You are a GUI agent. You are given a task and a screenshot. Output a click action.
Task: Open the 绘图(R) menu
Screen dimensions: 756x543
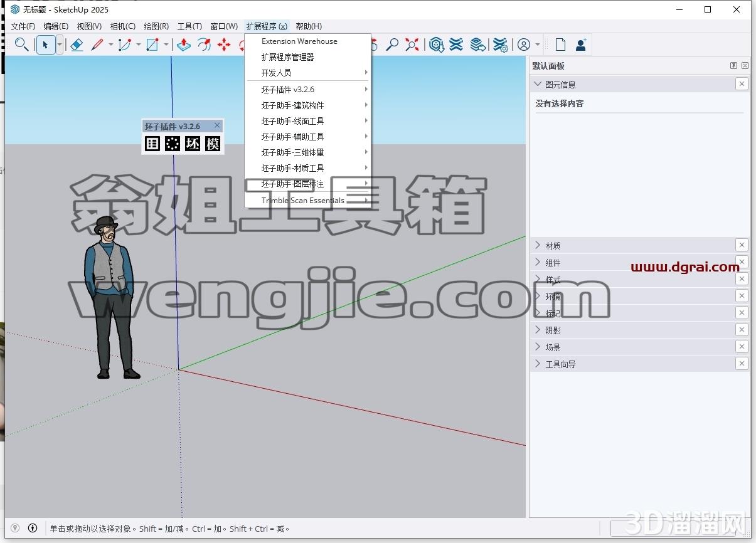click(x=156, y=26)
